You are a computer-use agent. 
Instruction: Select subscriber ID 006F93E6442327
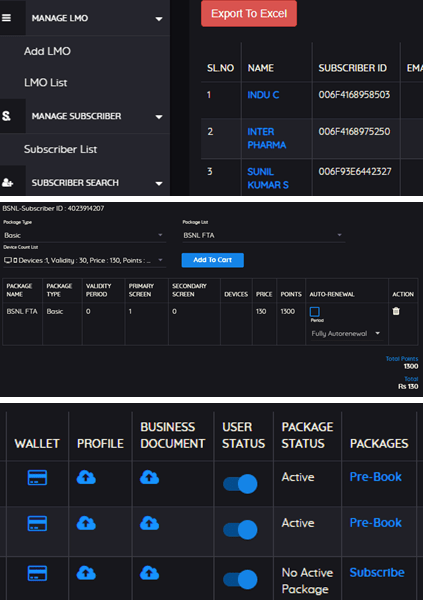[355, 171]
